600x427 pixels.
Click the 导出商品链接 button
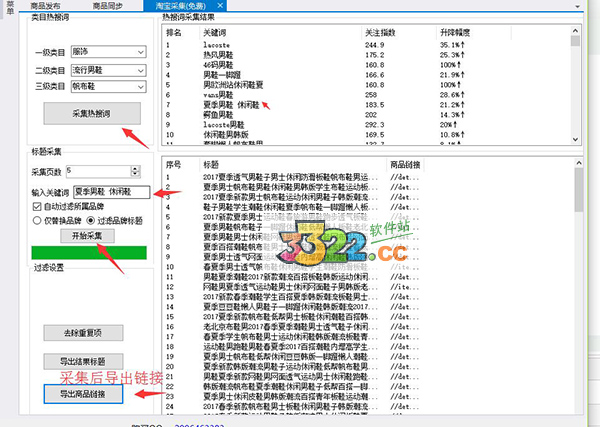click(82, 392)
